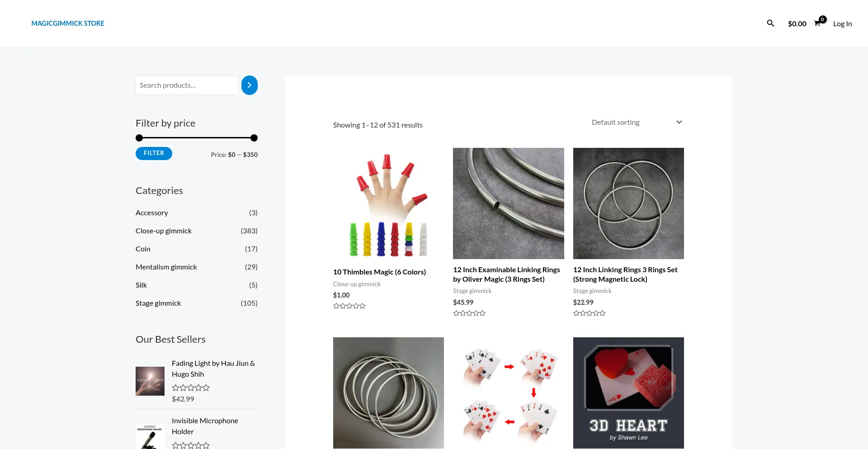
Task: Open the header search magnifier icon
Action: 770,24
